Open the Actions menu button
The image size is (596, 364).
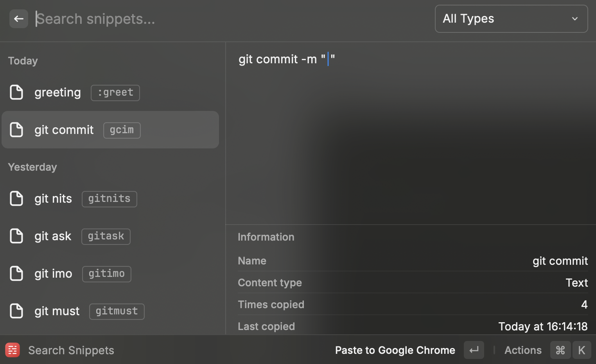pyautogui.click(x=523, y=350)
